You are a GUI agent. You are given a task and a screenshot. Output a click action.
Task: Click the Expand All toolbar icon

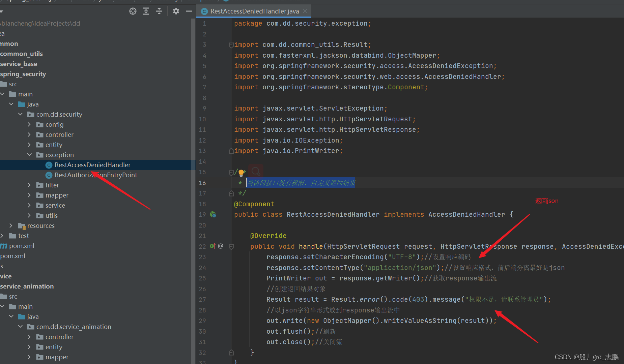pos(146,11)
